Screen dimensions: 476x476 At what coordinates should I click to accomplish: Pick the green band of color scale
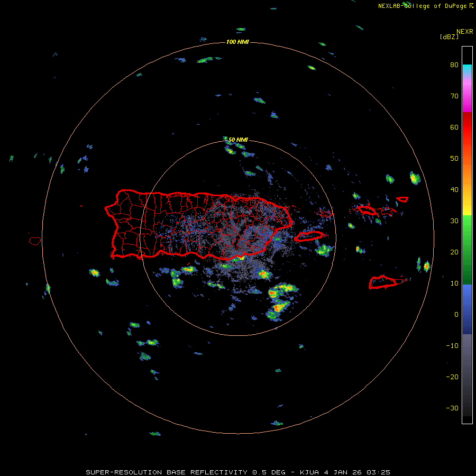point(467,250)
